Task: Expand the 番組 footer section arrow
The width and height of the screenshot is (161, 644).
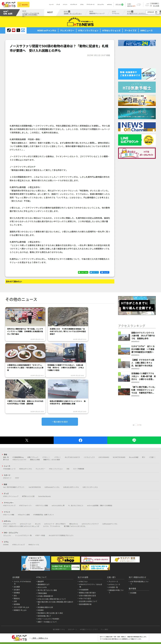Action: [3, 454]
